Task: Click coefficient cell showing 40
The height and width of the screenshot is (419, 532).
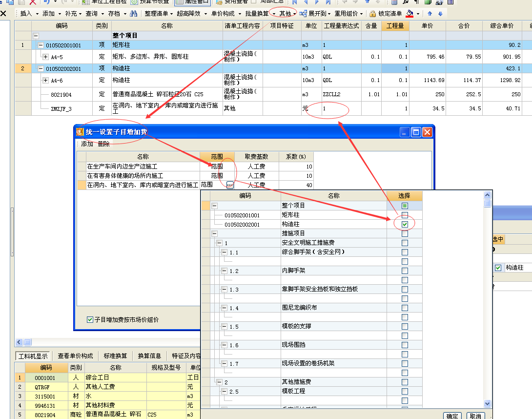Action: (x=296, y=185)
